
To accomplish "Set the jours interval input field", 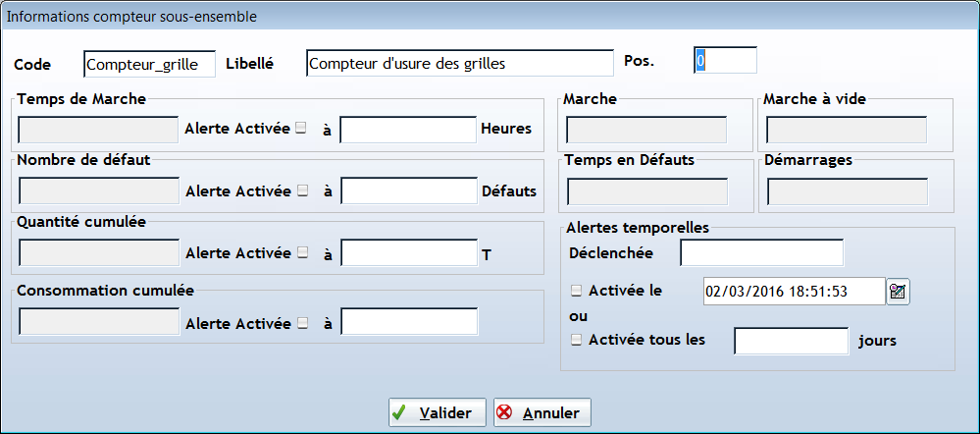I will (792, 341).
